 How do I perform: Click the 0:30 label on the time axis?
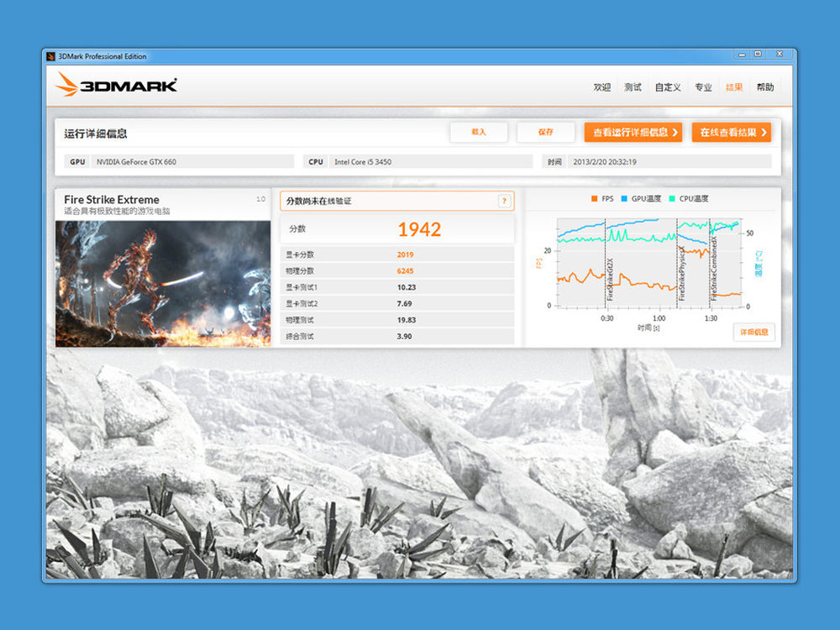[x=607, y=318]
